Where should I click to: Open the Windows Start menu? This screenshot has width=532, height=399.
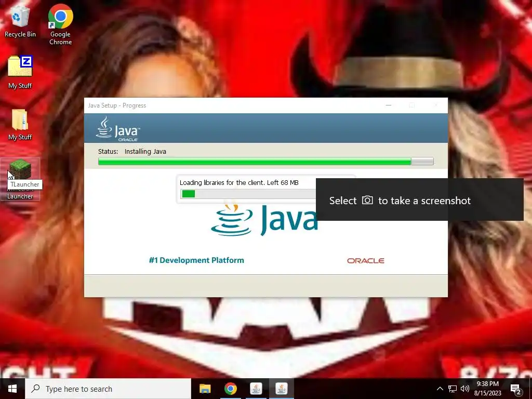click(x=12, y=389)
